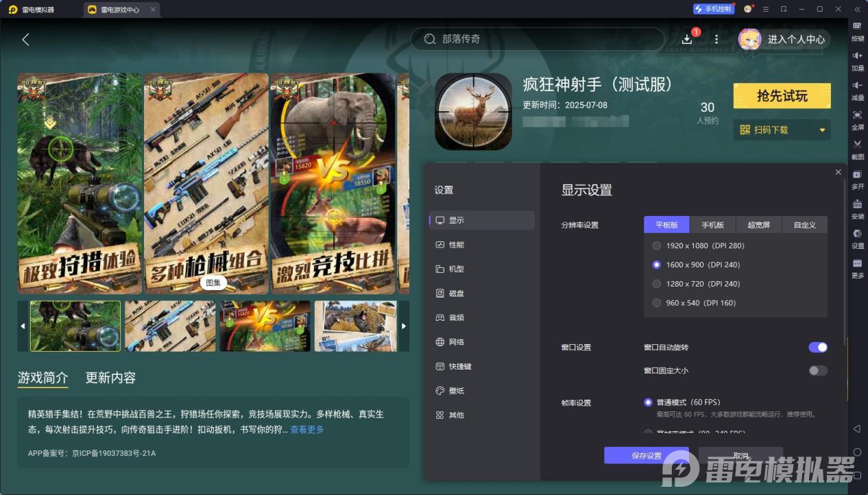The image size is (868, 495).
Task: Click the 保存设置 button
Action: [x=647, y=456]
